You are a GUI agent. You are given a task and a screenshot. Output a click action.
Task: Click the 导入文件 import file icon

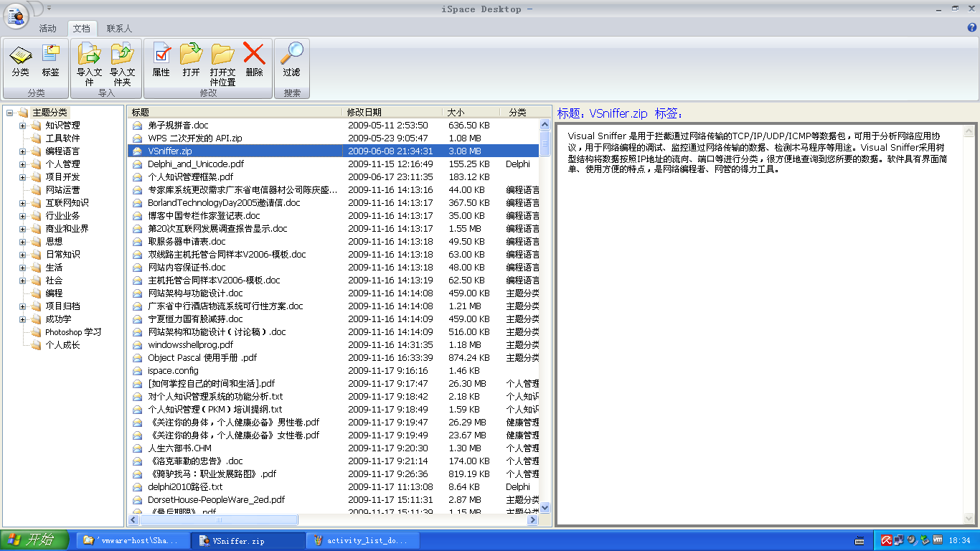(x=90, y=65)
